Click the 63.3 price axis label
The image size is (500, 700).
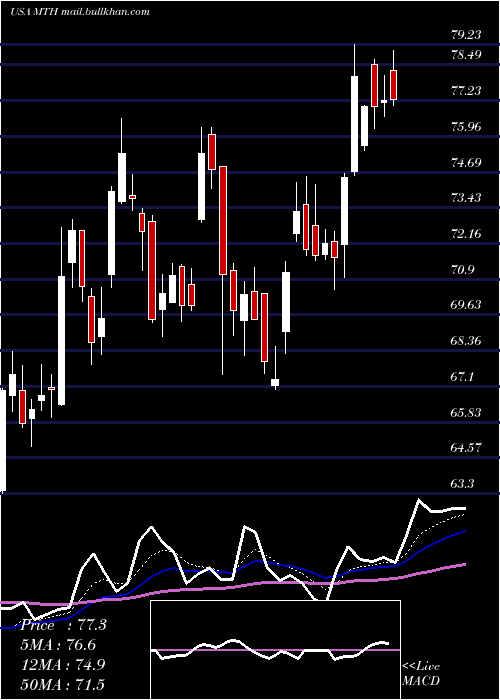[462, 484]
